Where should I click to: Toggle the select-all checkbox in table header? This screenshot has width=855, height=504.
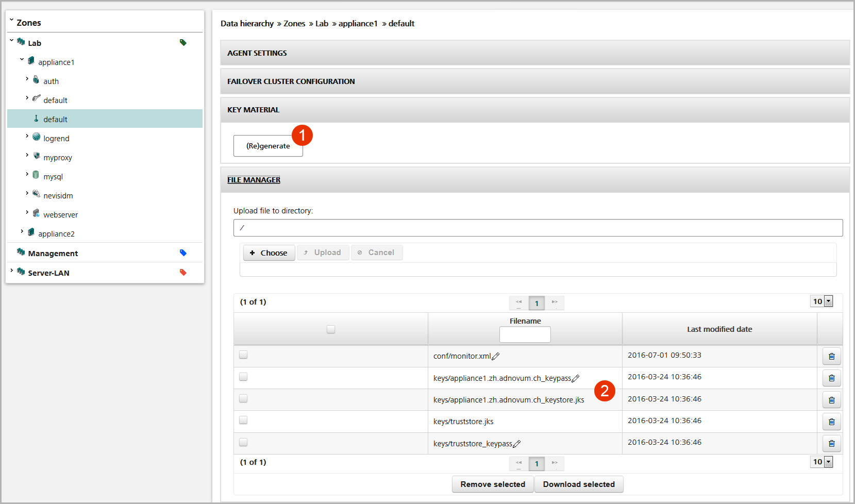pos(331,329)
